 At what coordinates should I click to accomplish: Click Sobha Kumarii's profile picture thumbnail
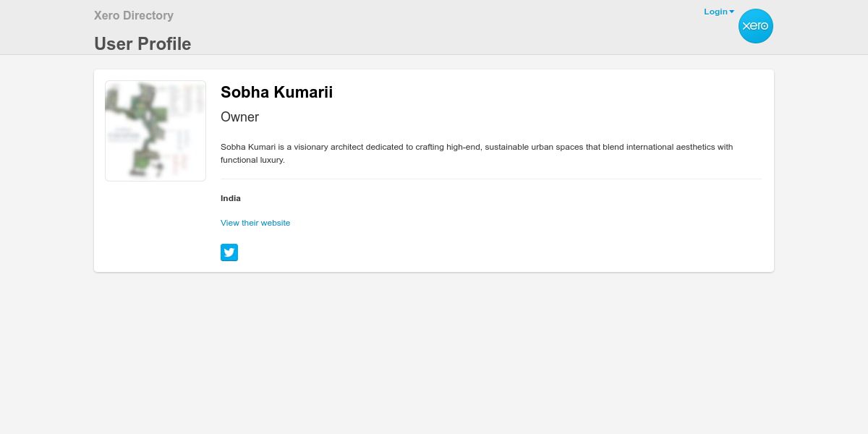156,131
